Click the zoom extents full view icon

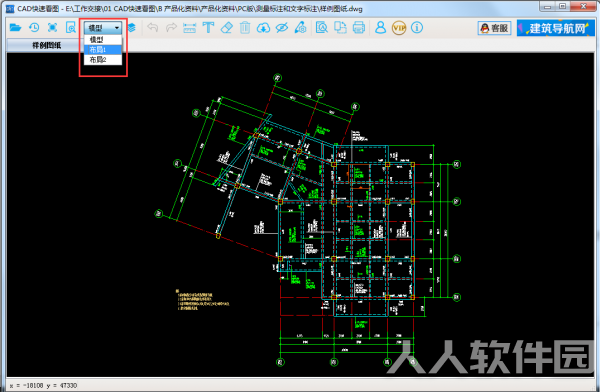click(52, 28)
